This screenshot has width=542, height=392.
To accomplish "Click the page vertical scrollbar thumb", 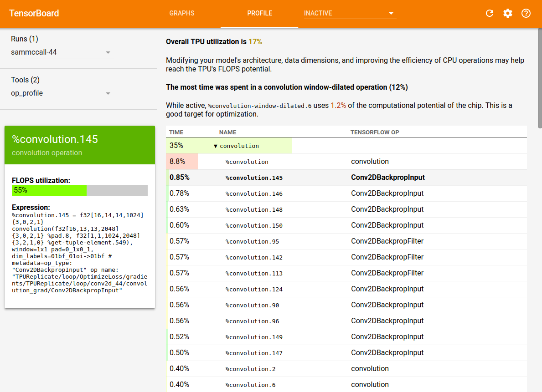I will (540, 78).
